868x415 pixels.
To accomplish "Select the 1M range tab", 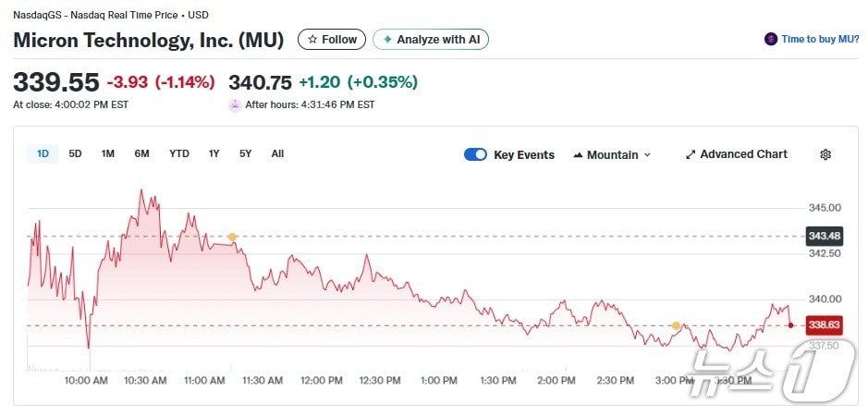I will 108,153.
